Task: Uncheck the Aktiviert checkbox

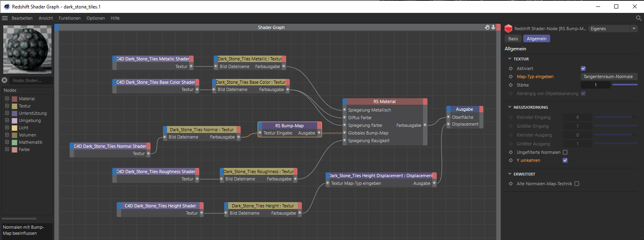Action: [x=583, y=68]
